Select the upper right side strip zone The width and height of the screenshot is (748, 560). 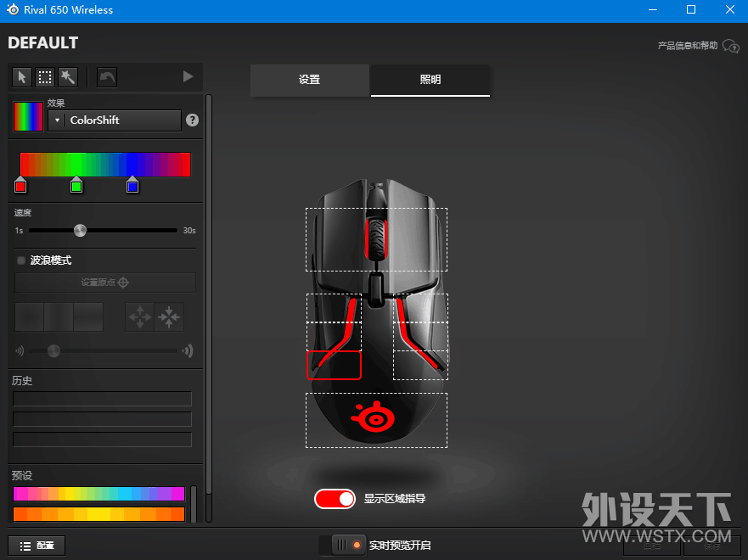tap(420, 308)
